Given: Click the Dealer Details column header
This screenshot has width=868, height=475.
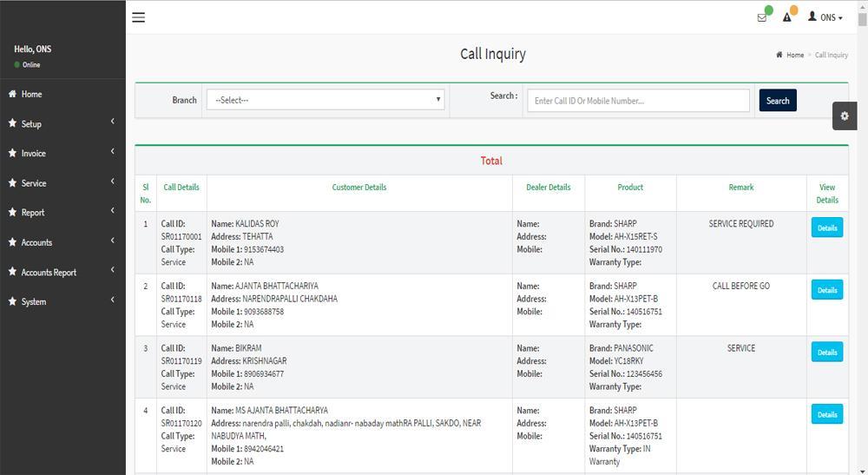Looking at the screenshot, I should pyautogui.click(x=548, y=187).
